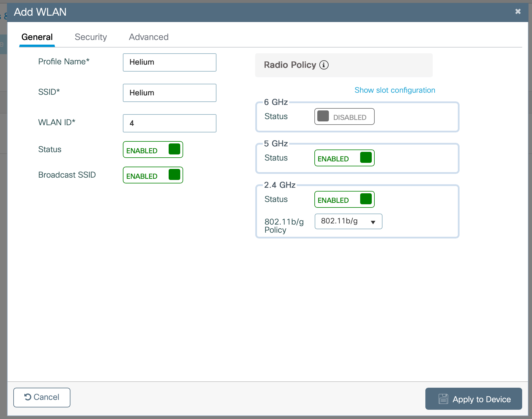532x419 pixels.
Task: Switch to the Security tab
Action: 91,37
